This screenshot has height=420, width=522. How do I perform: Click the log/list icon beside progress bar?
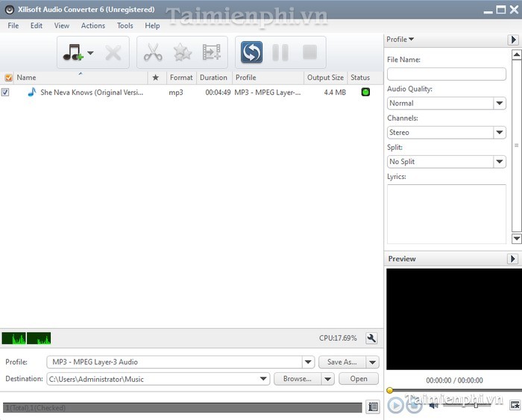[x=373, y=407]
